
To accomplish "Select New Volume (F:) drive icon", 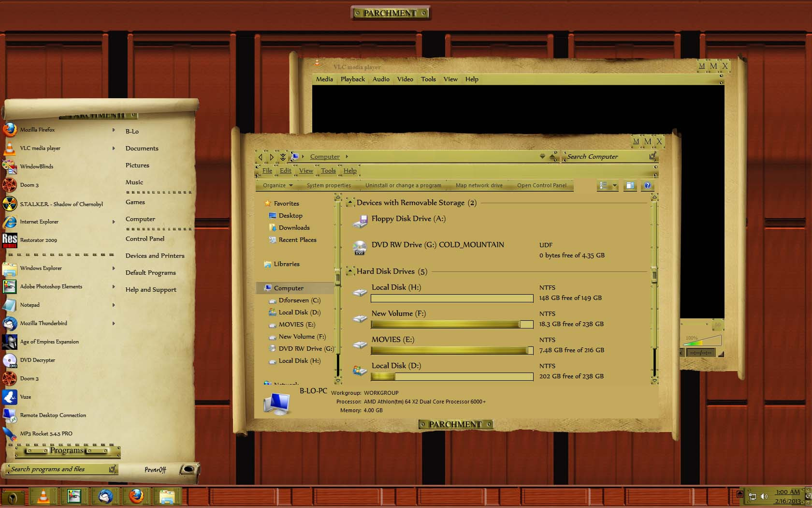I will [x=360, y=318].
